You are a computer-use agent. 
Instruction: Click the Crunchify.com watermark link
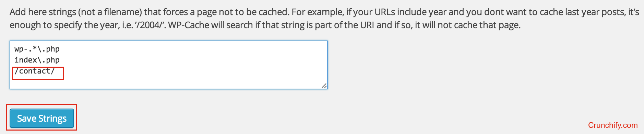click(x=613, y=125)
